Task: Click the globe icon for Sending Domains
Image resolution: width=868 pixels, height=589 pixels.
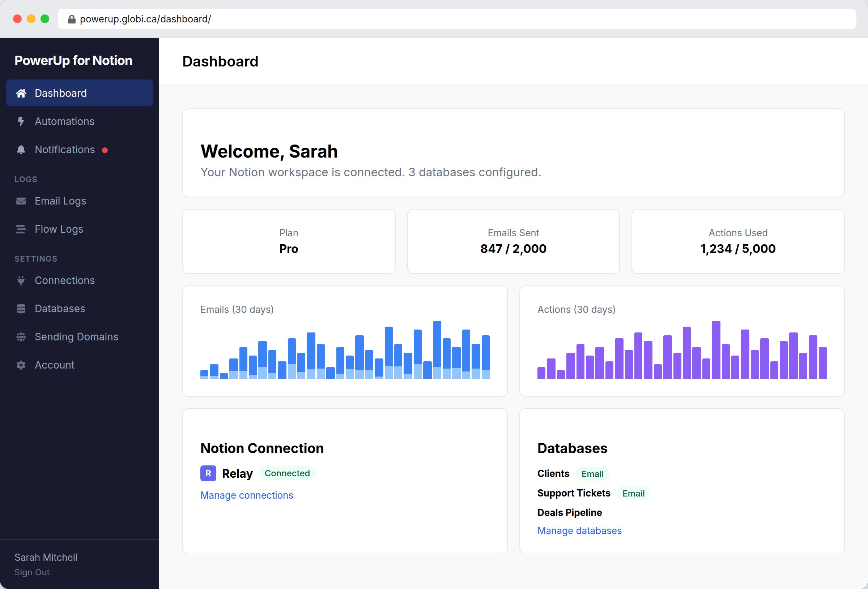Action: point(21,337)
